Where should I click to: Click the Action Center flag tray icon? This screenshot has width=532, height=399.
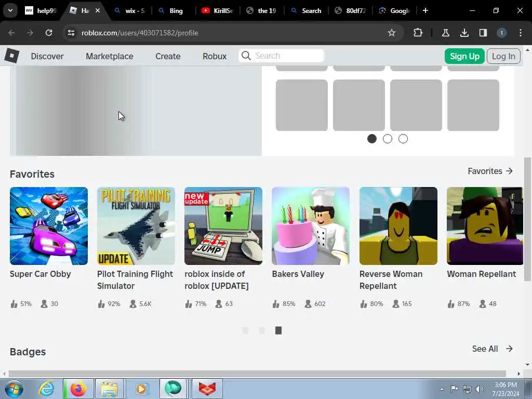[x=454, y=389]
